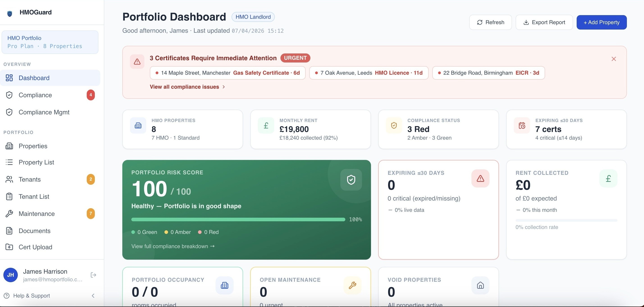Click the red warning triangle in urgent banner
The height and width of the screenshot is (307, 644).
coord(137,62)
